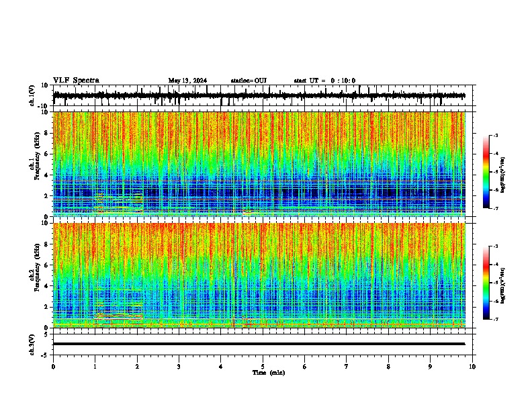This screenshot has height=411, width=532.
Task: Click the ch.3 flat voltage trace
Action: 259,344
